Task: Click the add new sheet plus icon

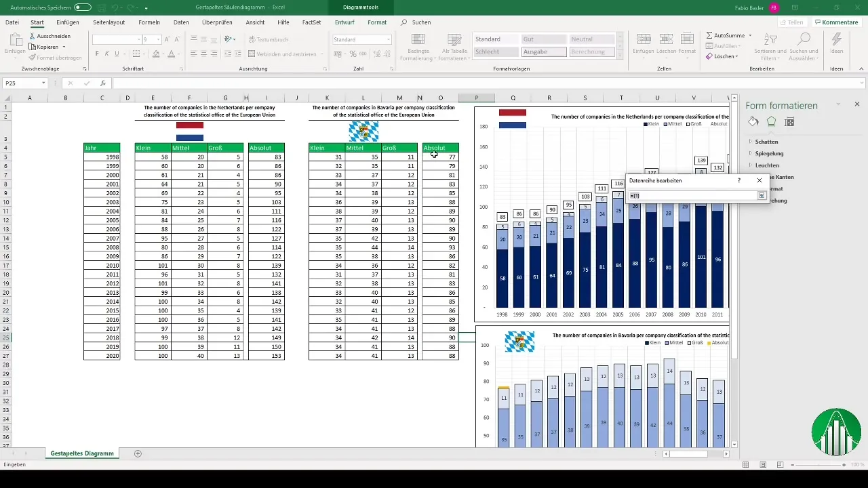Action: [138, 453]
